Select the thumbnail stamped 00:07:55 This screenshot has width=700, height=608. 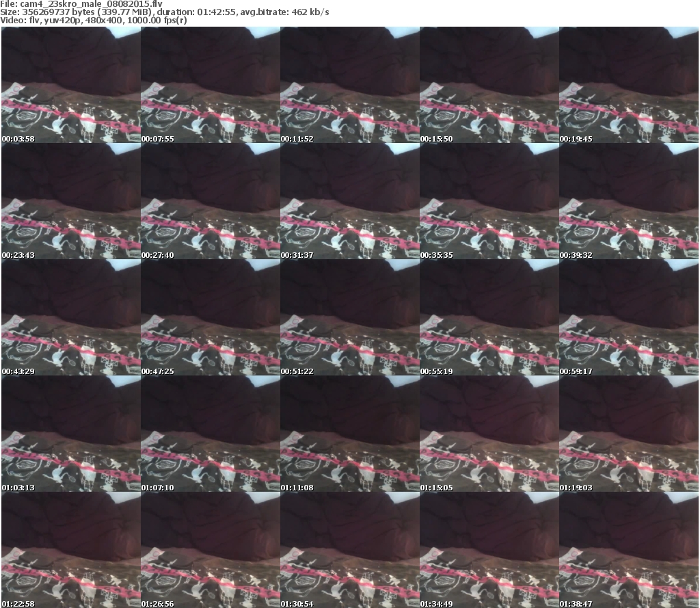pyautogui.click(x=211, y=85)
